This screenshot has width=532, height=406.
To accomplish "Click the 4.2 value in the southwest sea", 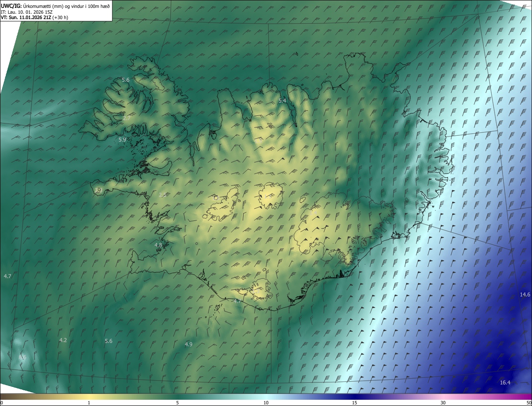I will 63,340.
